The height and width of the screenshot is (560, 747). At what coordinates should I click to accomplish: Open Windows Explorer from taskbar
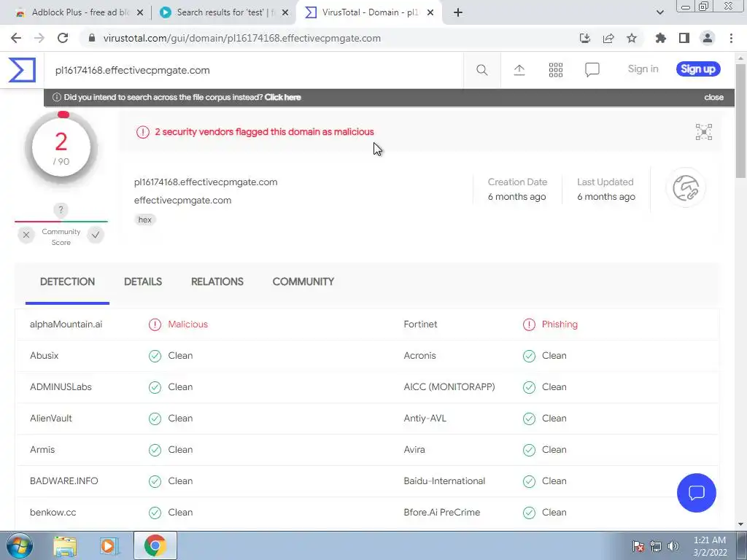click(x=65, y=546)
